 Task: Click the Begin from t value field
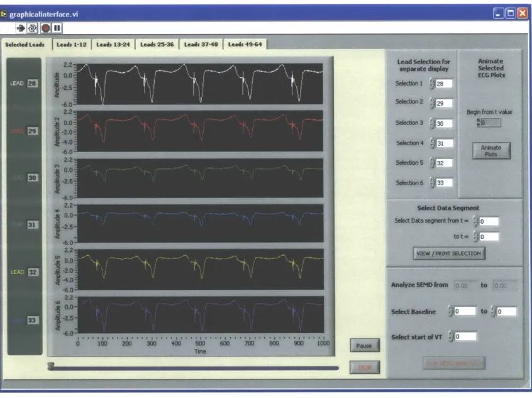[490, 123]
